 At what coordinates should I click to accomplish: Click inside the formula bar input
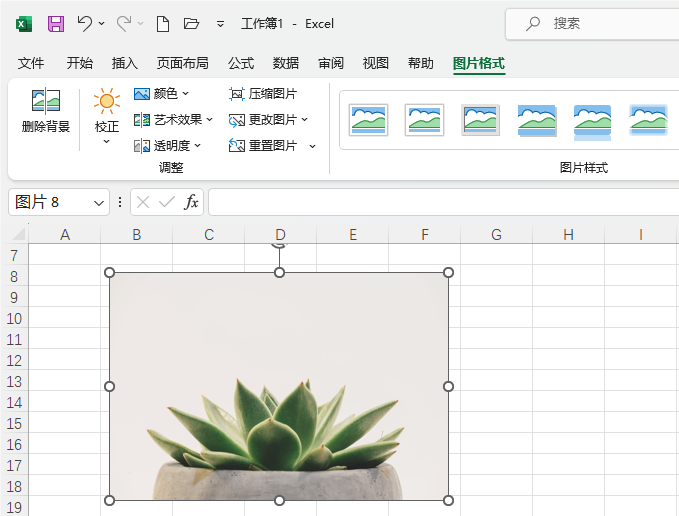pyautogui.click(x=443, y=202)
